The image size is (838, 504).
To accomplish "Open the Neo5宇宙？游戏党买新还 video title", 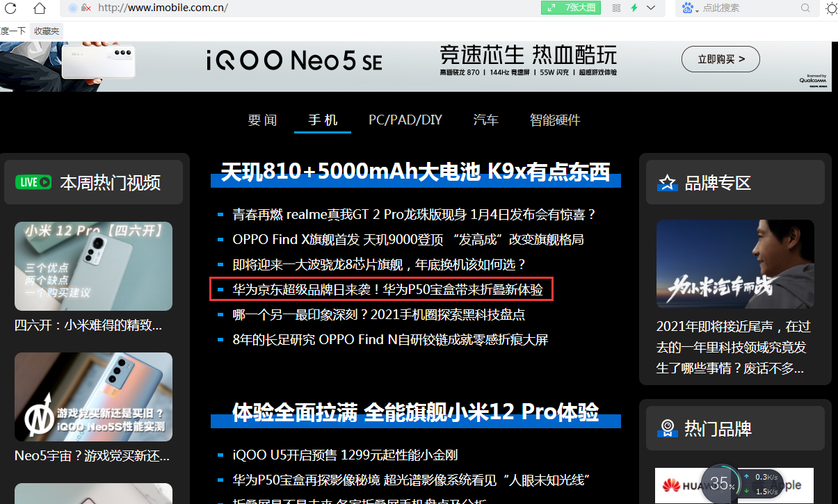I will (92, 456).
